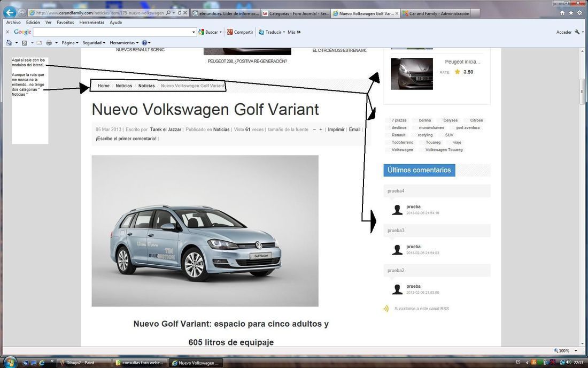This screenshot has width=588, height=368.
Task: Switch to Categorías - Foro Joomla tab
Action: click(x=296, y=13)
